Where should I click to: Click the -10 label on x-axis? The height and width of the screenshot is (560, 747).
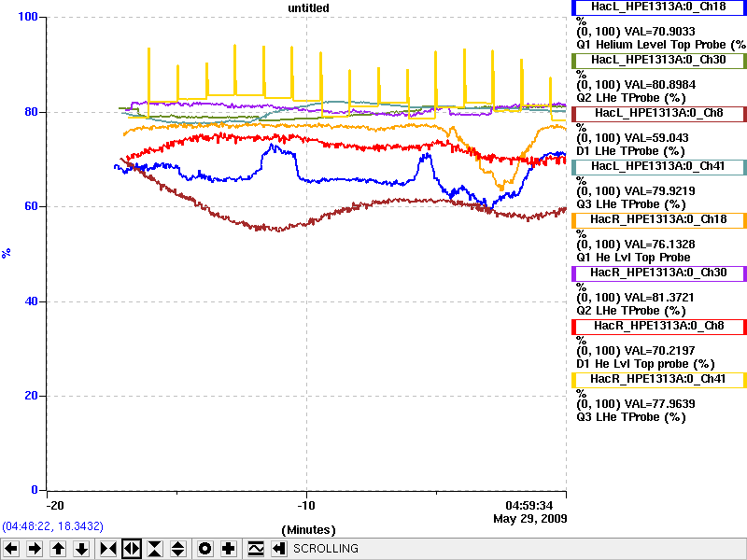[x=306, y=505]
